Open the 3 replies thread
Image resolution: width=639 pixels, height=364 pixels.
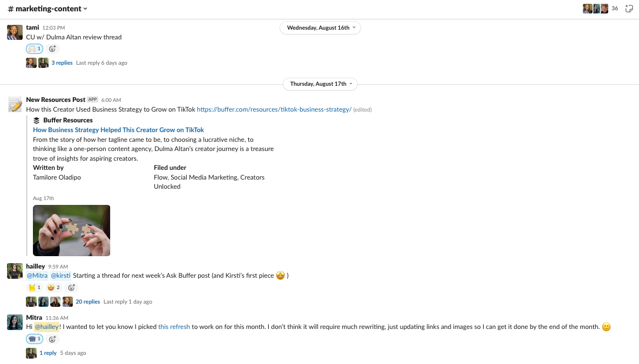tap(62, 63)
